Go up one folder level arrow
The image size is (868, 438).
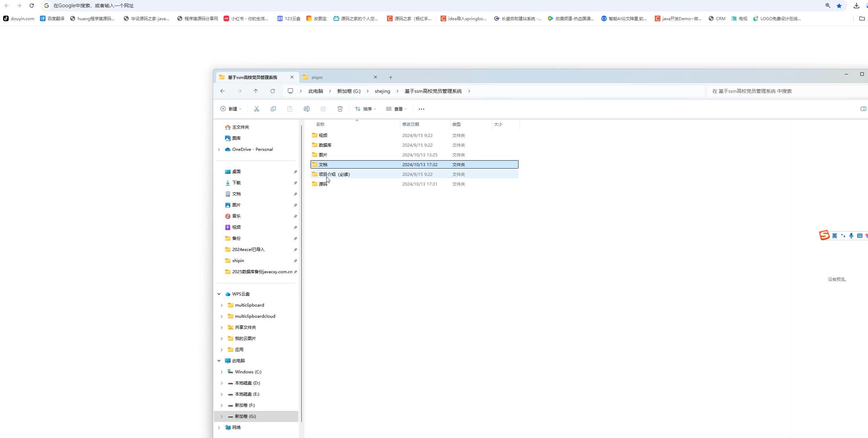[256, 91]
